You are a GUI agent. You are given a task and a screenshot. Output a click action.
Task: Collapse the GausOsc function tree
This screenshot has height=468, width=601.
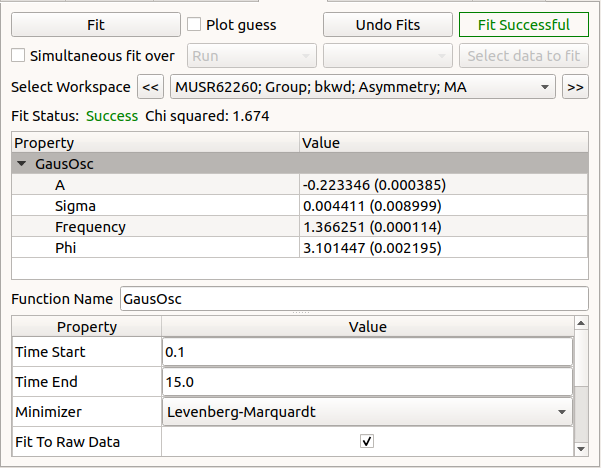point(22,164)
